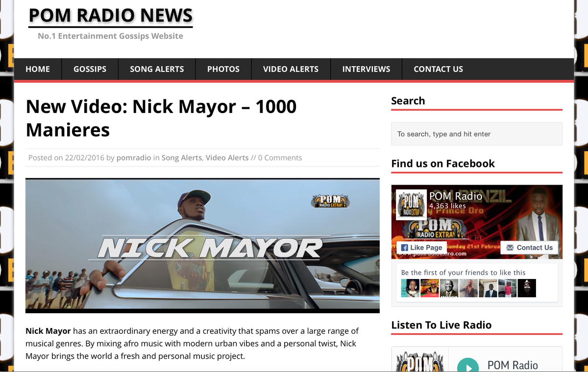588x372 pixels.
Task: Open VIDEO ALERTS in the navigation bar
Action: [x=291, y=69]
